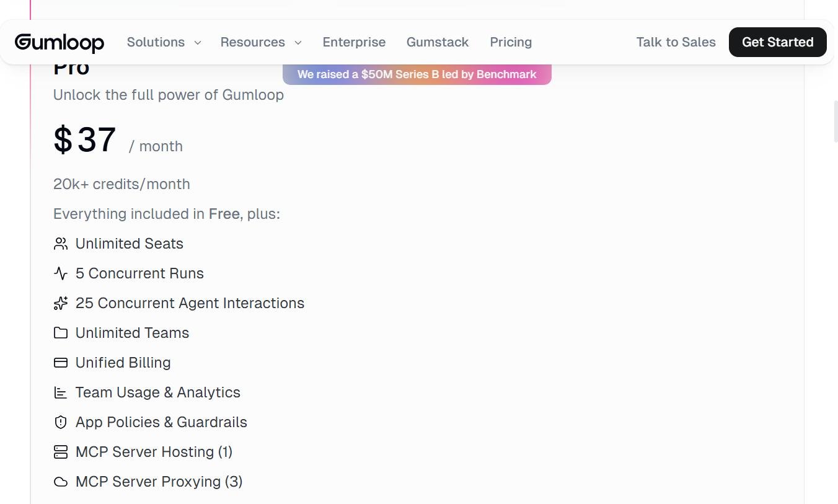Click the Unlimited Teams folder icon
The image size is (838, 504).
coord(61,333)
